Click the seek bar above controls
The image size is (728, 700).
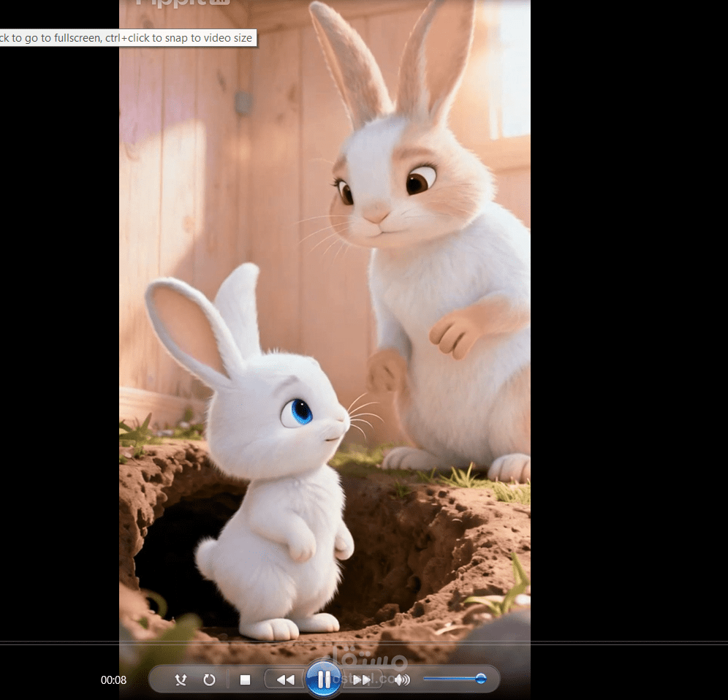pyautogui.click(x=364, y=643)
